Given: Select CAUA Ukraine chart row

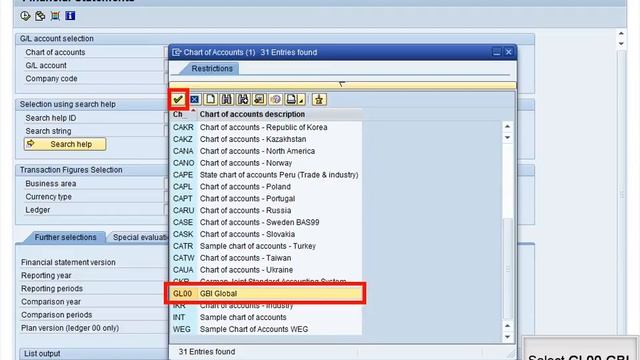Looking at the screenshot, I should [266, 270].
